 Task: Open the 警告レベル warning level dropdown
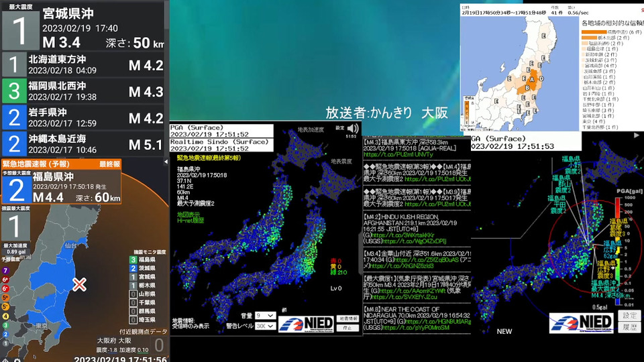(x=265, y=326)
